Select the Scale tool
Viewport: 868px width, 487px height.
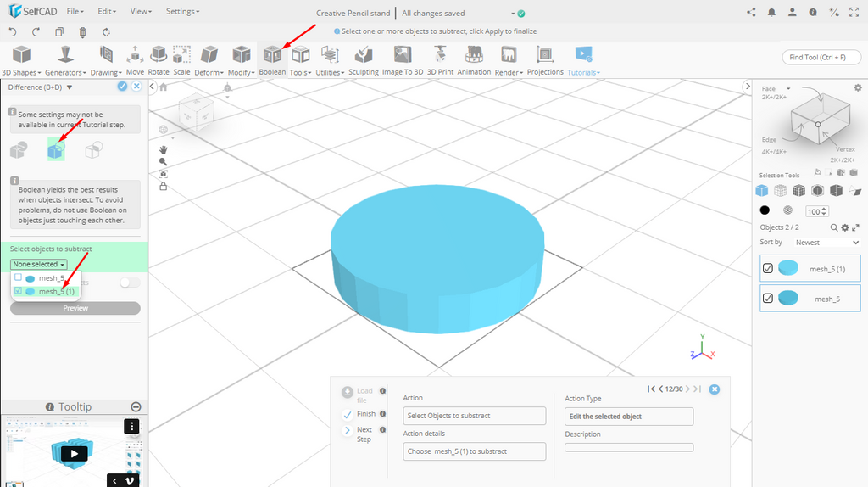point(181,61)
